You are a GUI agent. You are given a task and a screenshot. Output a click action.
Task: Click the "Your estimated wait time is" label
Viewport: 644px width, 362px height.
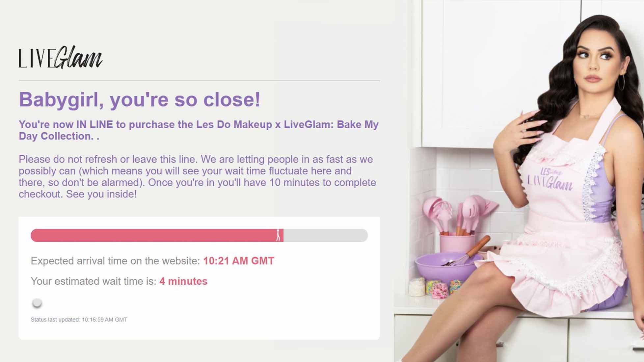94,281
